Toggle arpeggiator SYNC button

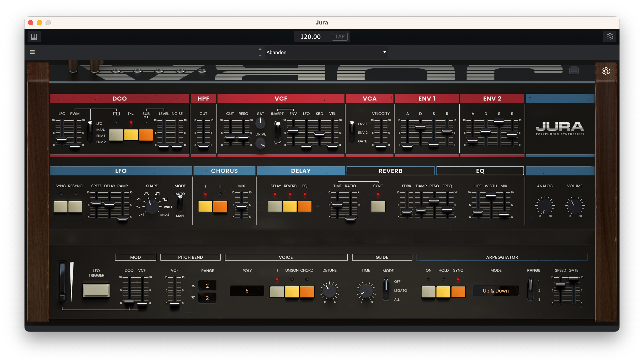[x=458, y=292]
